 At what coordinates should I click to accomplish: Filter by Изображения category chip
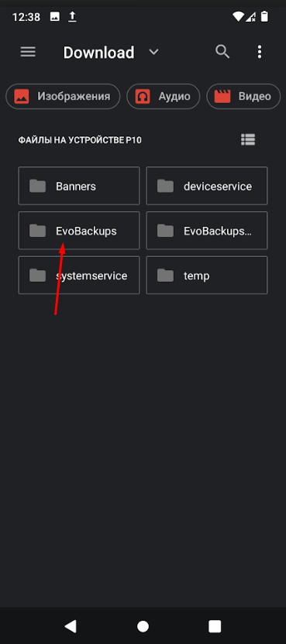pos(63,97)
